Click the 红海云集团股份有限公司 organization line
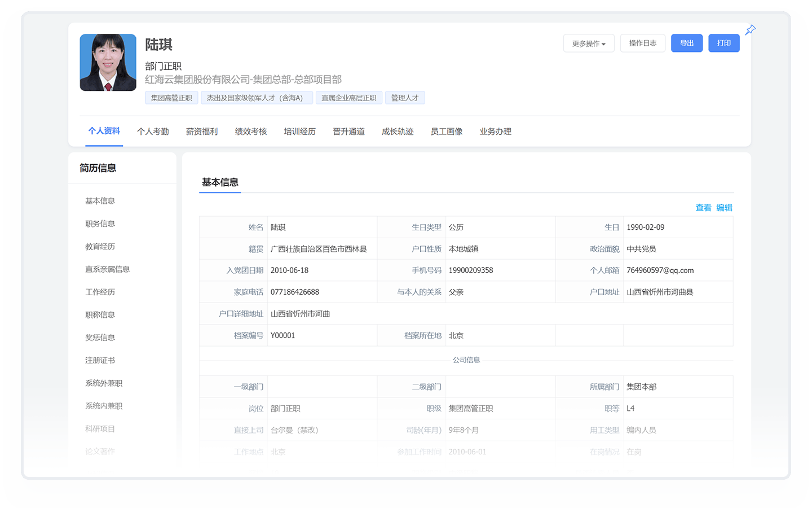The width and height of the screenshot is (812, 508). (243, 80)
